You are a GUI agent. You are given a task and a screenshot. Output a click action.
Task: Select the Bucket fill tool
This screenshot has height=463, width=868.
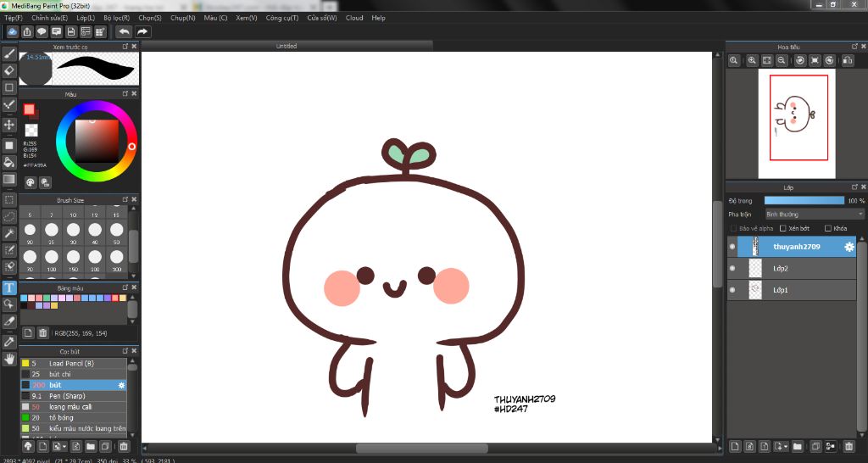[8, 162]
